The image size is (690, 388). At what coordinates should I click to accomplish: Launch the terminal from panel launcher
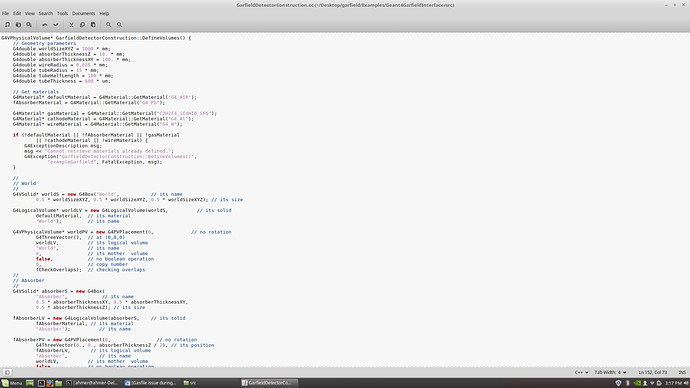41,383
